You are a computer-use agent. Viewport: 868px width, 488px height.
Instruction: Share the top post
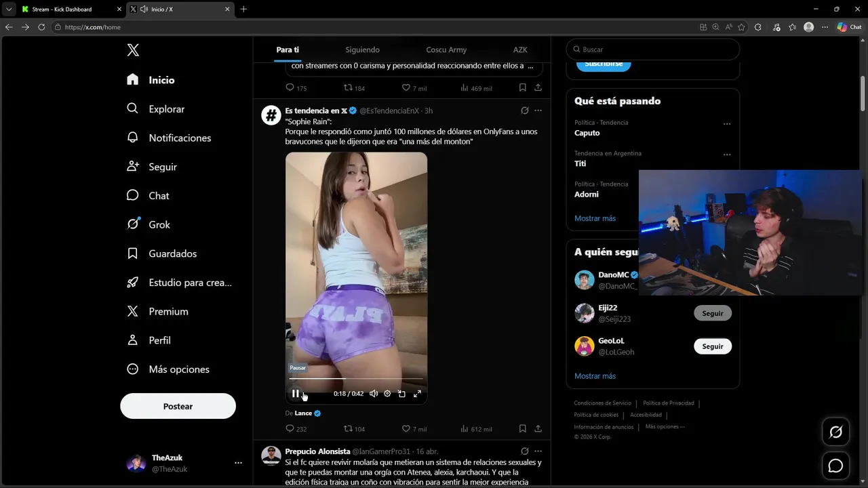(538, 87)
